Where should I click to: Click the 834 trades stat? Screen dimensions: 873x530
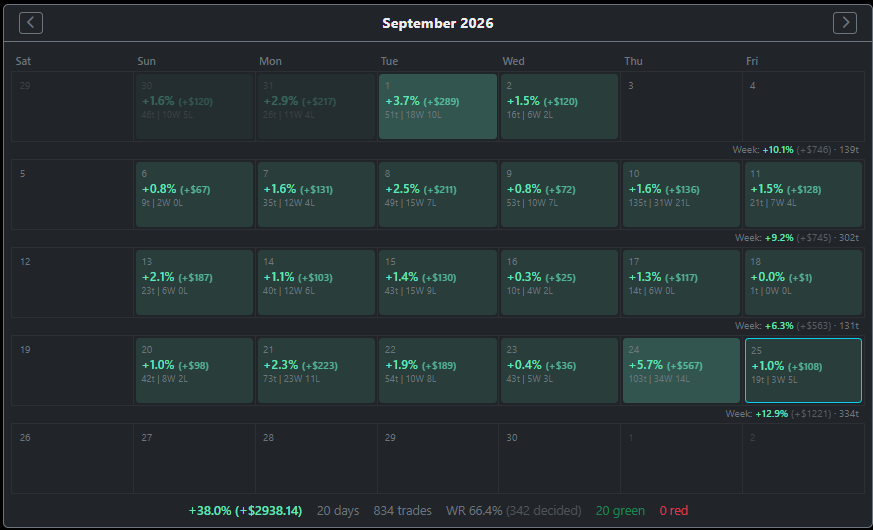click(403, 511)
